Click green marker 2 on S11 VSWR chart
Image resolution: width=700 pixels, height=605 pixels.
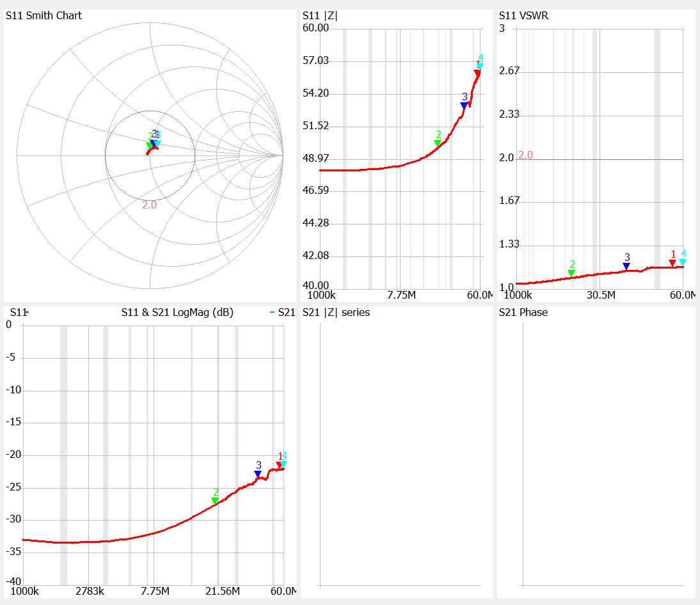click(571, 273)
